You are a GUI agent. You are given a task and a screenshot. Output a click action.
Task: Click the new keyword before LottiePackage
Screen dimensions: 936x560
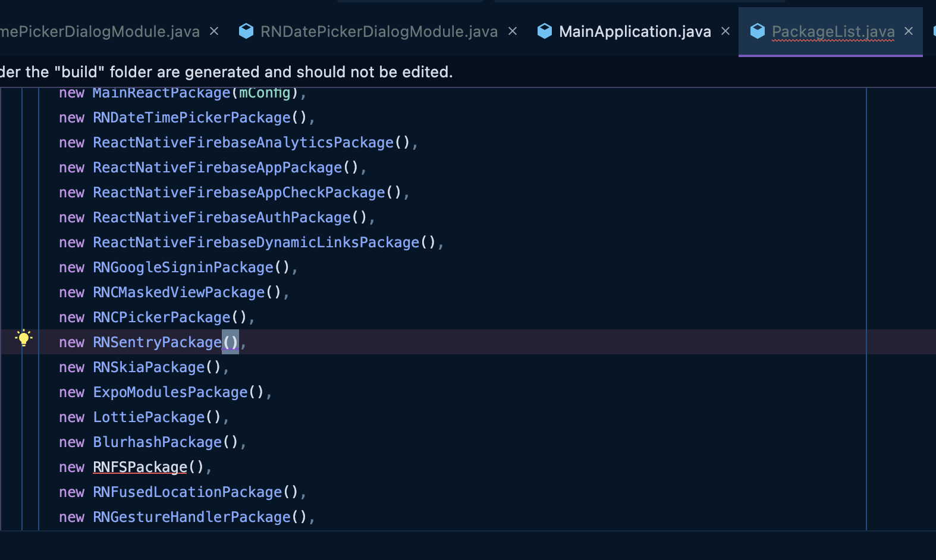click(72, 417)
